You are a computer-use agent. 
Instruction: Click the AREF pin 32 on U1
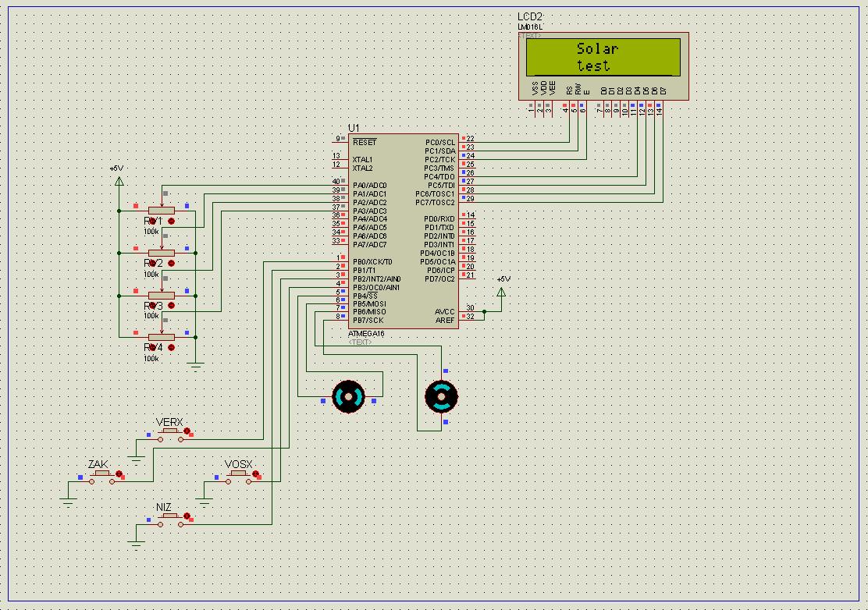[x=469, y=317]
